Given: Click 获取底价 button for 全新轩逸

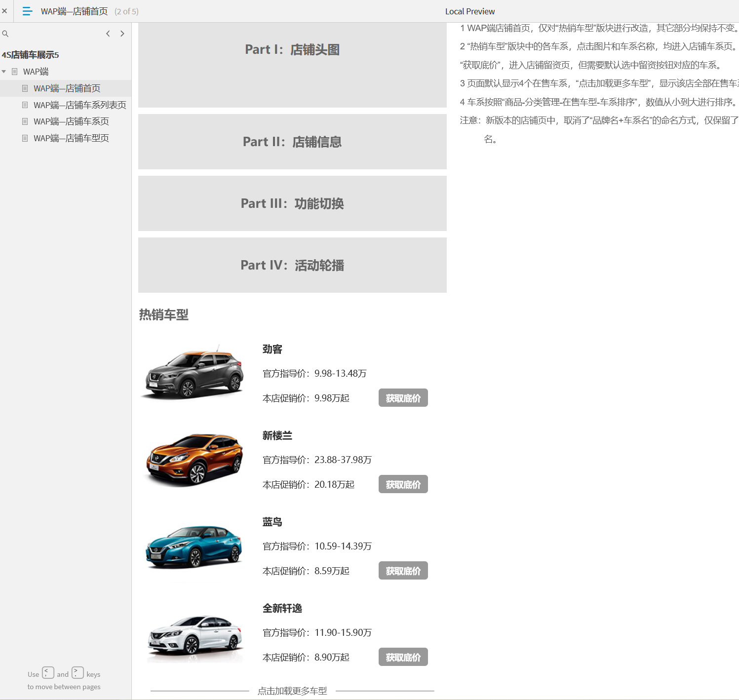Looking at the screenshot, I should (x=403, y=657).
